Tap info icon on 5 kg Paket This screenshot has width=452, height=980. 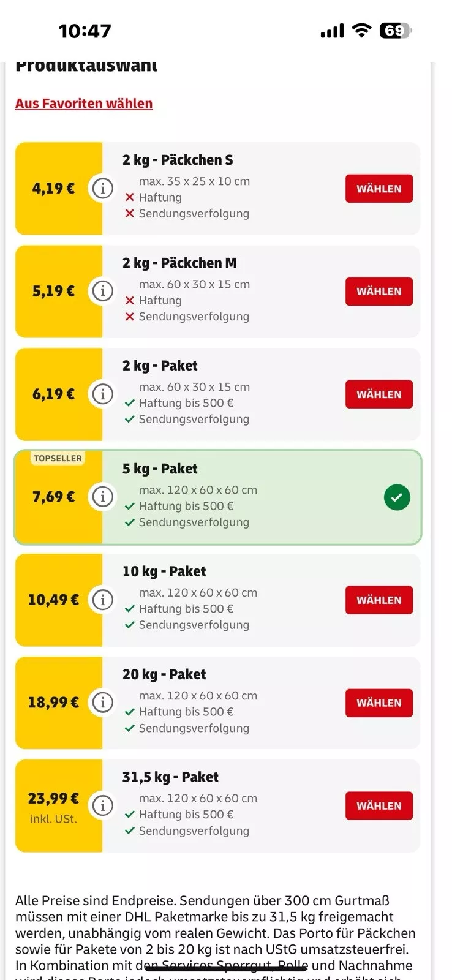(x=102, y=497)
